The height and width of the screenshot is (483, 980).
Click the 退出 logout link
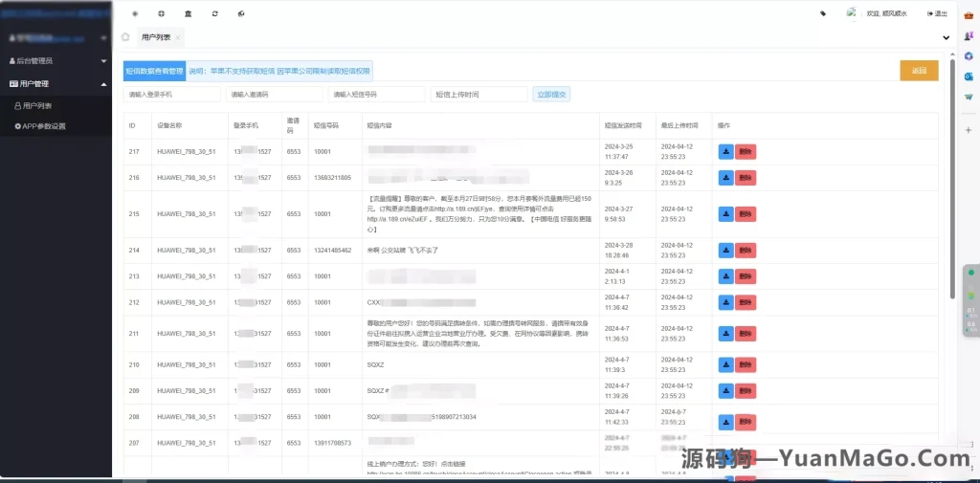pyautogui.click(x=937, y=13)
